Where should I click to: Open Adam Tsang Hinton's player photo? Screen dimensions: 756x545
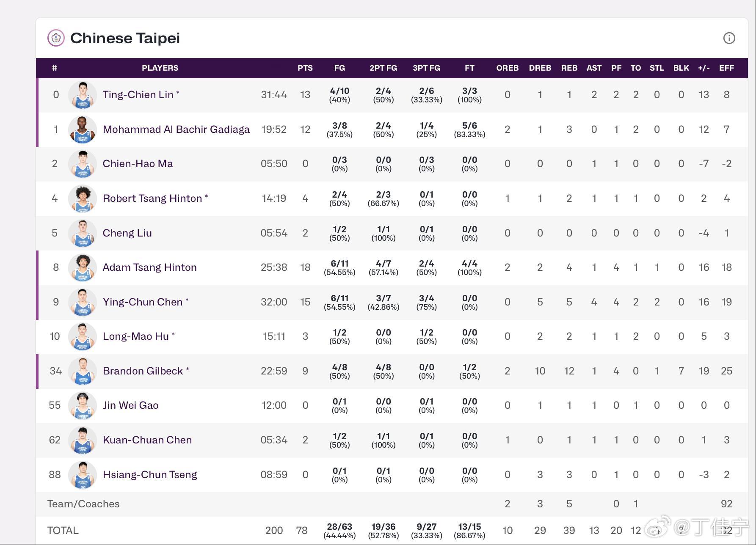click(x=83, y=267)
